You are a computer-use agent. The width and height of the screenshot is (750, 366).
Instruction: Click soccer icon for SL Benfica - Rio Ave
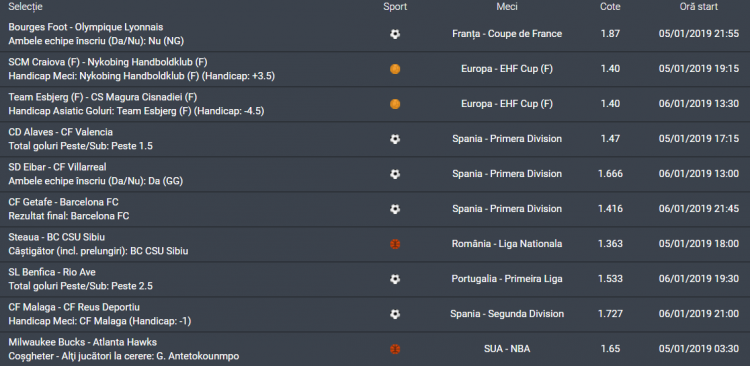(x=395, y=279)
